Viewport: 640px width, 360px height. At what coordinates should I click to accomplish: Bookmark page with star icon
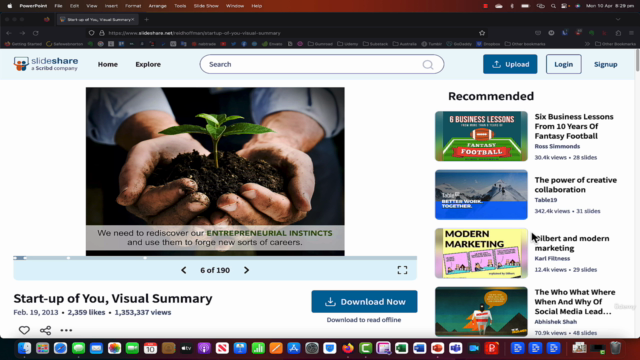(482, 33)
